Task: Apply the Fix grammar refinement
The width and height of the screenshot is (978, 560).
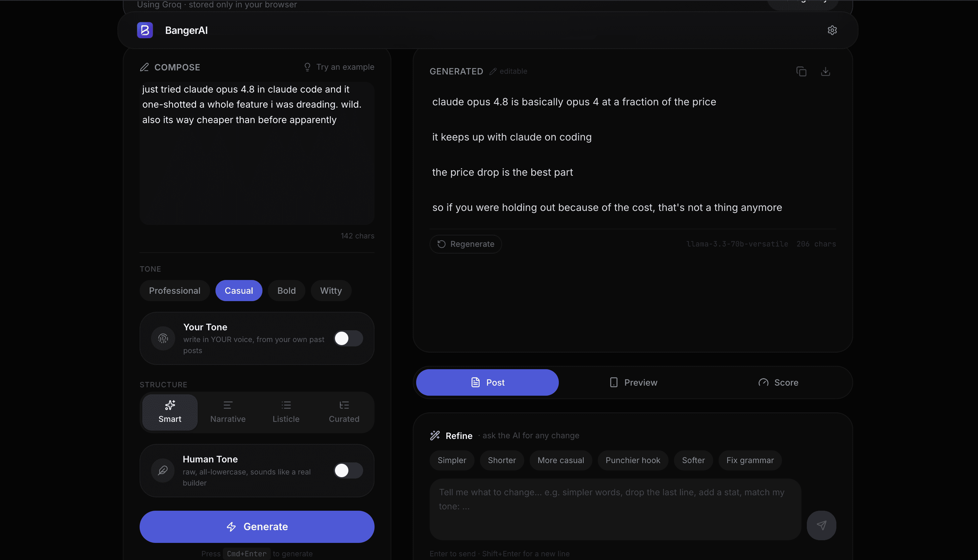Action: [750, 460]
